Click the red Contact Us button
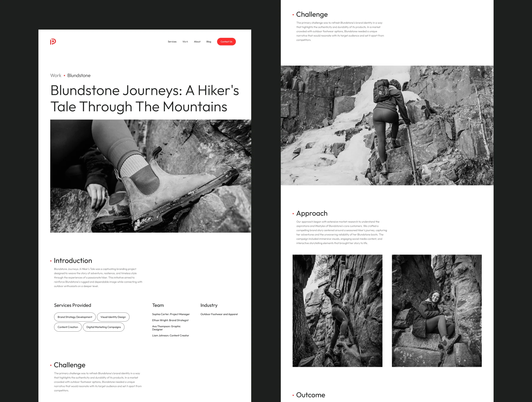This screenshot has width=532, height=402. (x=226, y=42)
